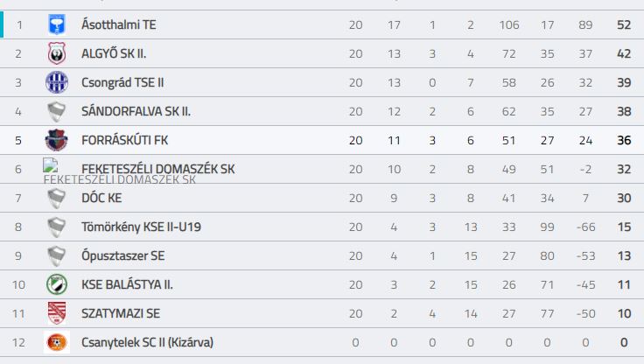Open the ALGYŐ SK II. team logo
Screen dimensions: 644x364
tap(57, 53)
